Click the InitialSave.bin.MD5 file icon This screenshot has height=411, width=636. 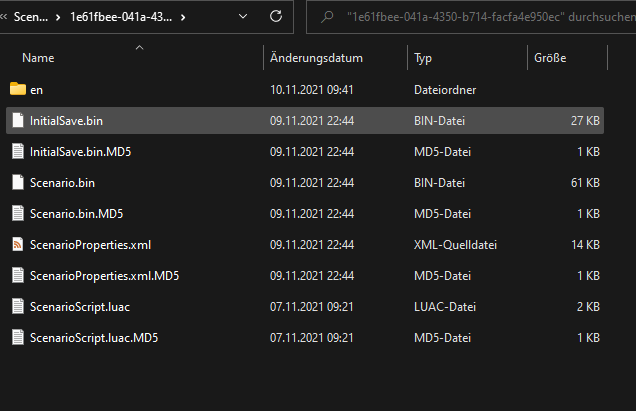[17, 152]
